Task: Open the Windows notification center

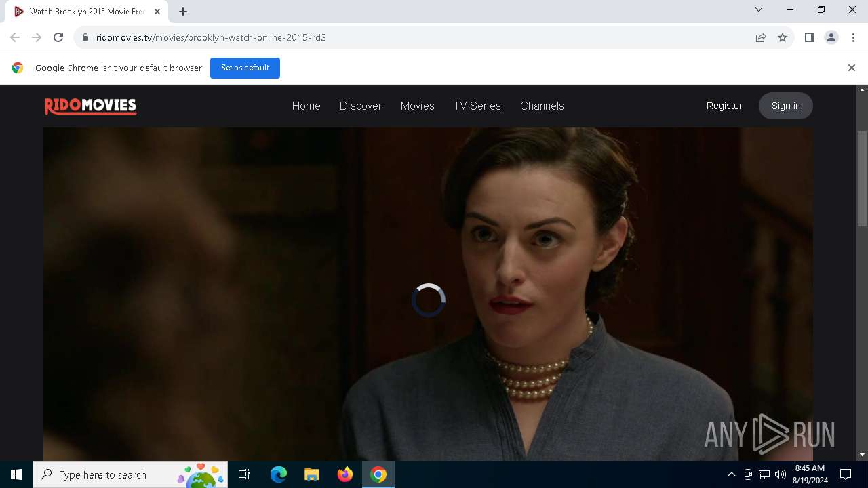Action: click(x=846, y=474)
